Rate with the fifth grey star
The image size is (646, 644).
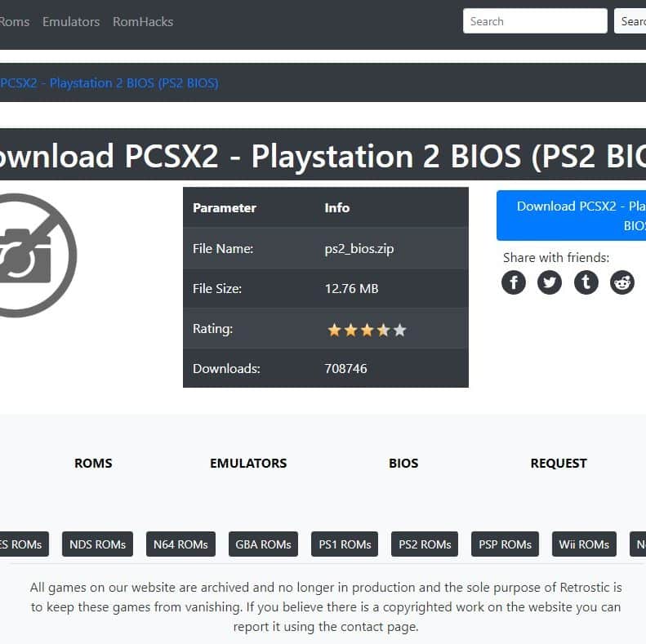(399, 330)
